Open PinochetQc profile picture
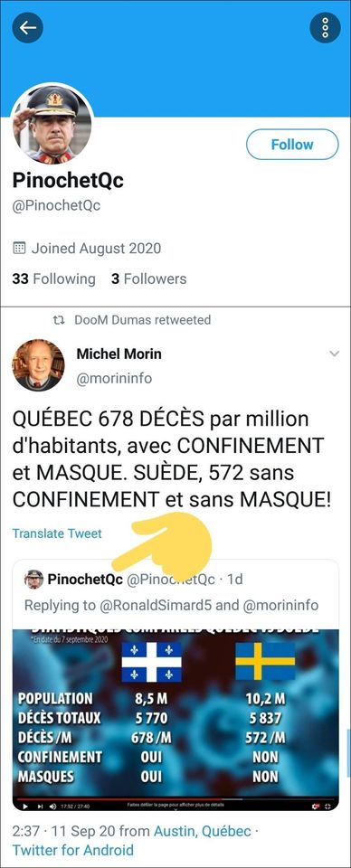351x868 pixels. pyautogui.click(x=52, y=124)
